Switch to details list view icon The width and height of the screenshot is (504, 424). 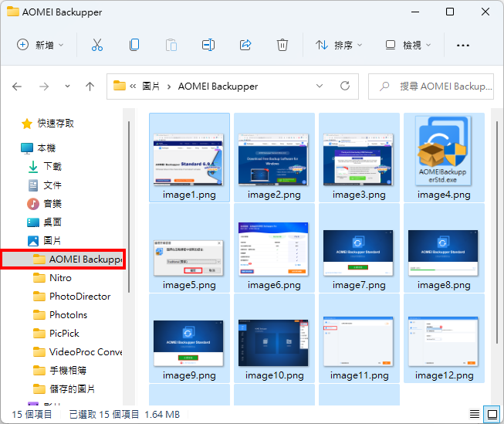point(475,414)
